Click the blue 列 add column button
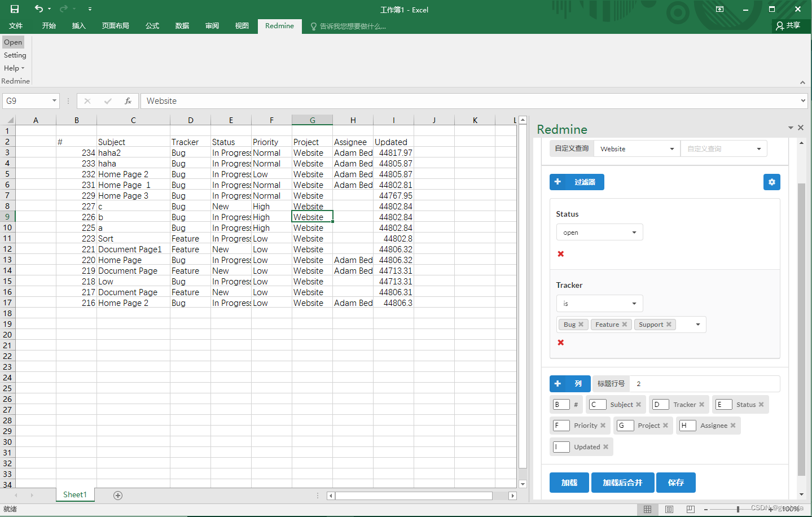The image size is (812, 517). tap(570, 384)
